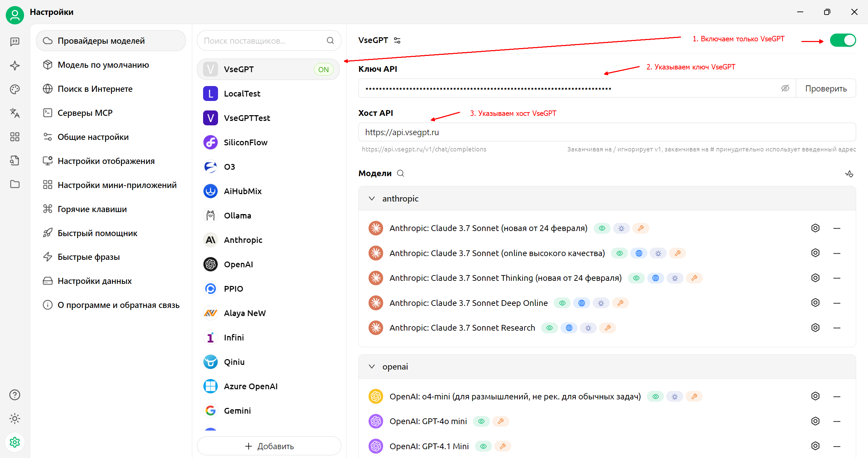The height and width of the screenshot is (458, 868).
Task: Select Anthropic provider
Action: coord(268,240)
